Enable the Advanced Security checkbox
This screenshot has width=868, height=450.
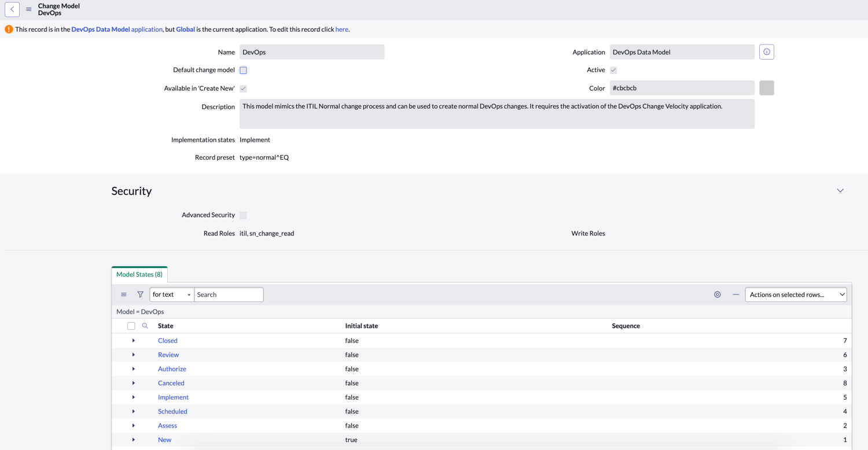pyautogui.click(x=243, y=215)
